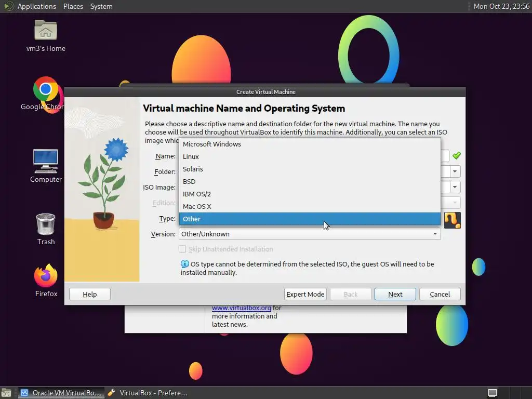
Task: Click the info icon near OS type message
Action: pyautogui.click(x=184, y=263)
